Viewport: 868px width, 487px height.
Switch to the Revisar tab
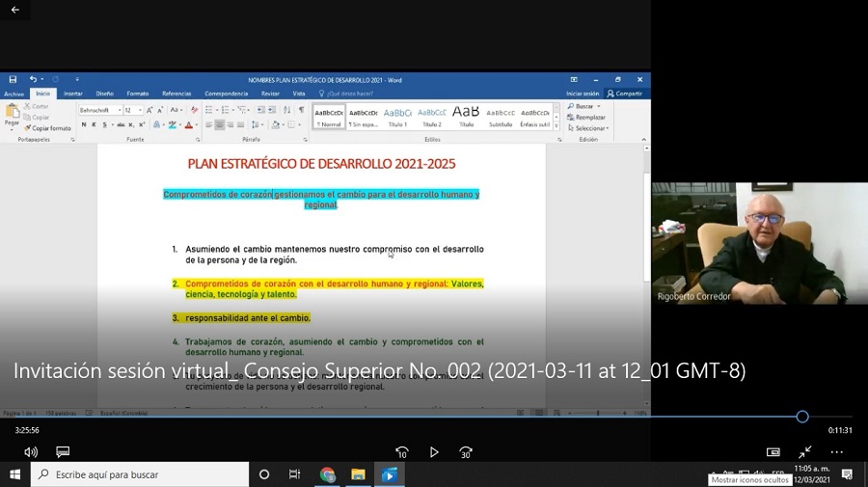coord(270,94)
